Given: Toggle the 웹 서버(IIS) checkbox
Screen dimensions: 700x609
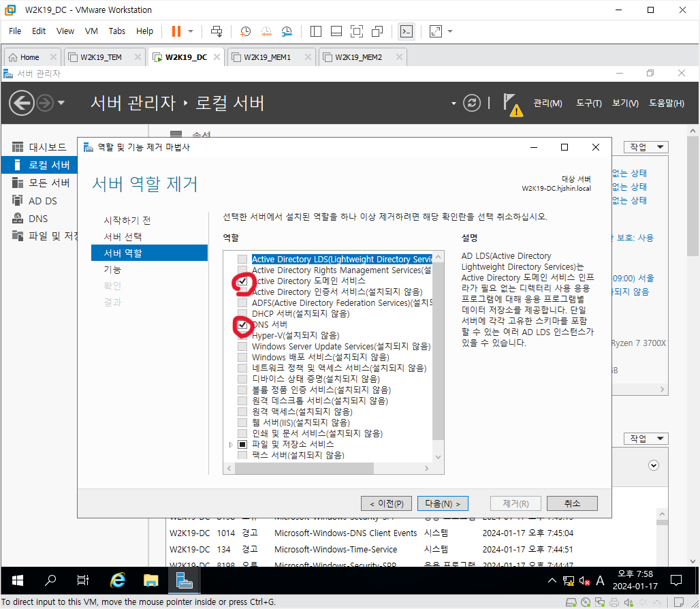Looking at the screenshot, I should [x=242, y=422].
